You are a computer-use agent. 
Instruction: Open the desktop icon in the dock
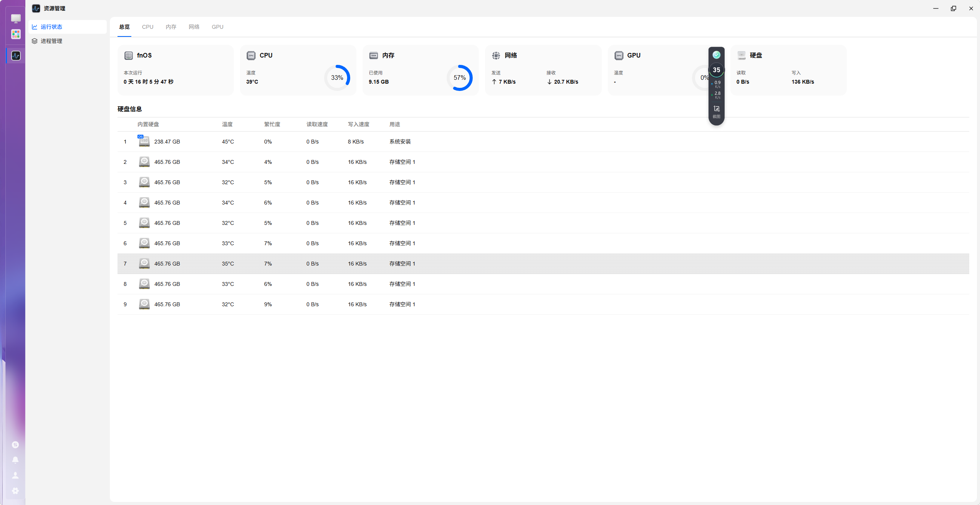point(16,18)
